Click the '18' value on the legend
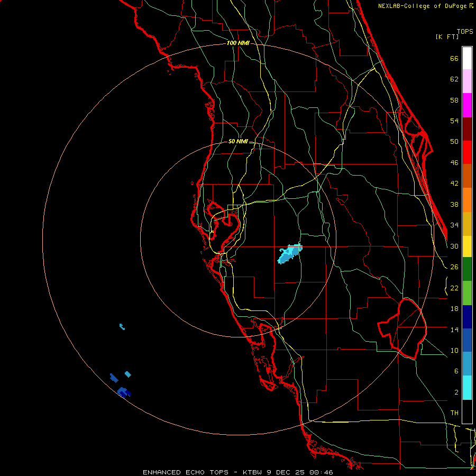 tap(454, 309)
